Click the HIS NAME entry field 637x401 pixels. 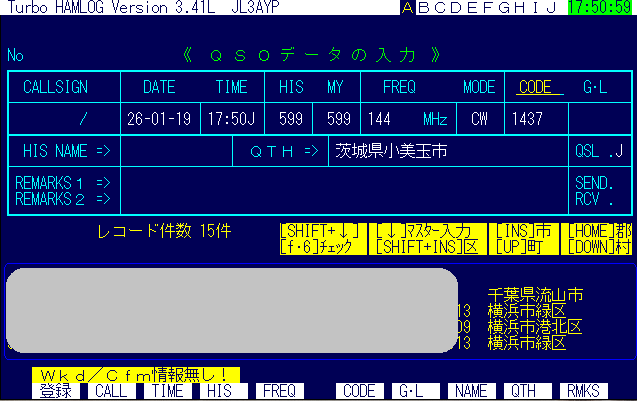(x=176, y=151)
